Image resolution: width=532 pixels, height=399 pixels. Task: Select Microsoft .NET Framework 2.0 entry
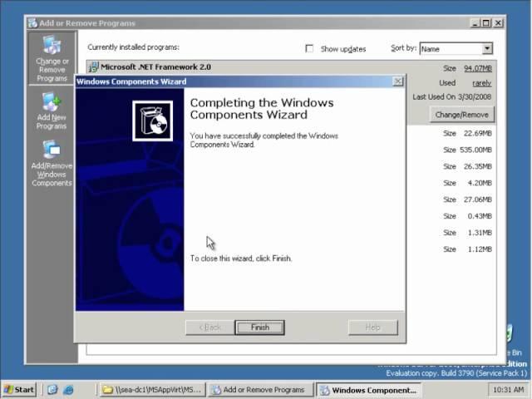(x=155, y=66)
